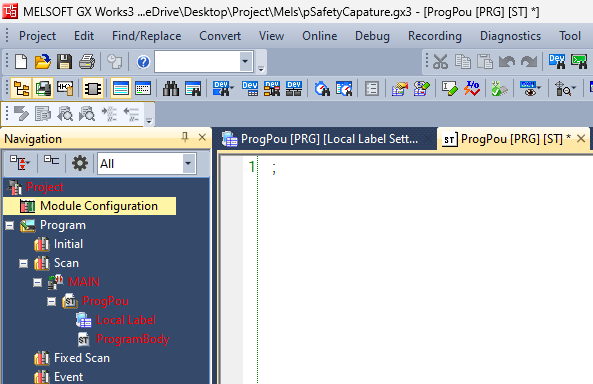Collapse the Scan tree node
This screenshot has width=593, height=384.
pos(23,263)
